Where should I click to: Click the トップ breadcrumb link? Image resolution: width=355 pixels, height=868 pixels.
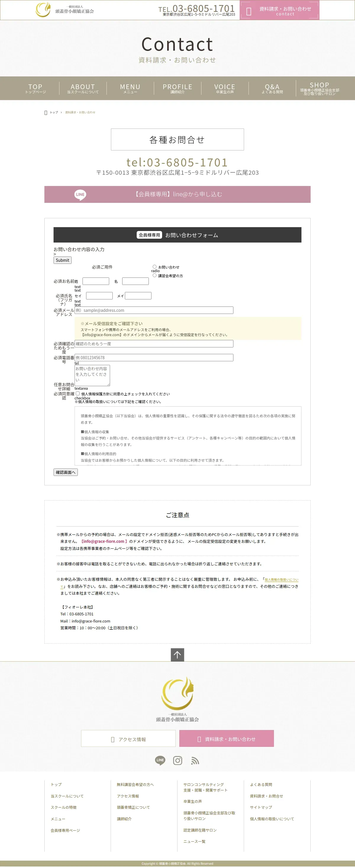[54, 113]
